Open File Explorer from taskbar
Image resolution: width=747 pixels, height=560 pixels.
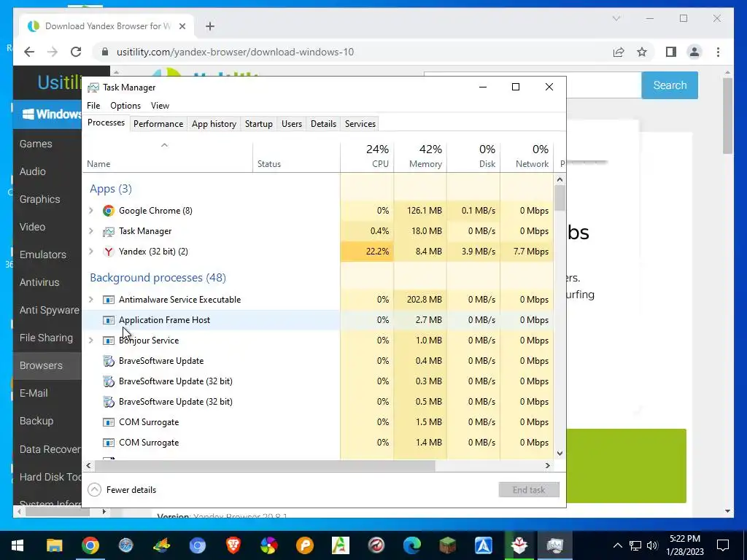point(54,545)
